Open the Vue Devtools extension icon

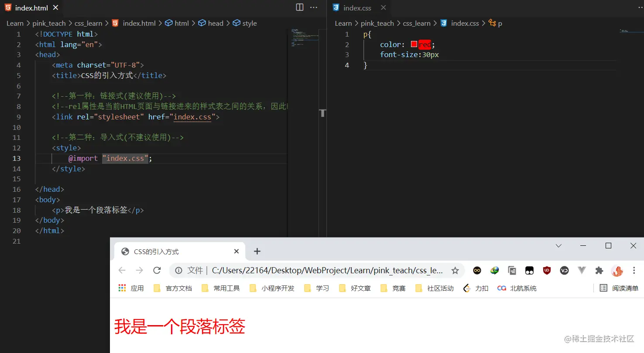coord(582,270)
